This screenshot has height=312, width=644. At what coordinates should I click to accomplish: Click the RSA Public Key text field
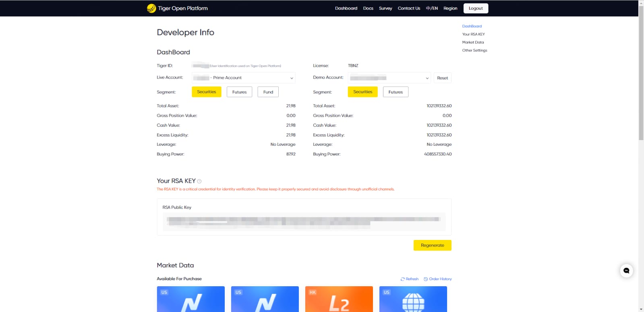304,222
